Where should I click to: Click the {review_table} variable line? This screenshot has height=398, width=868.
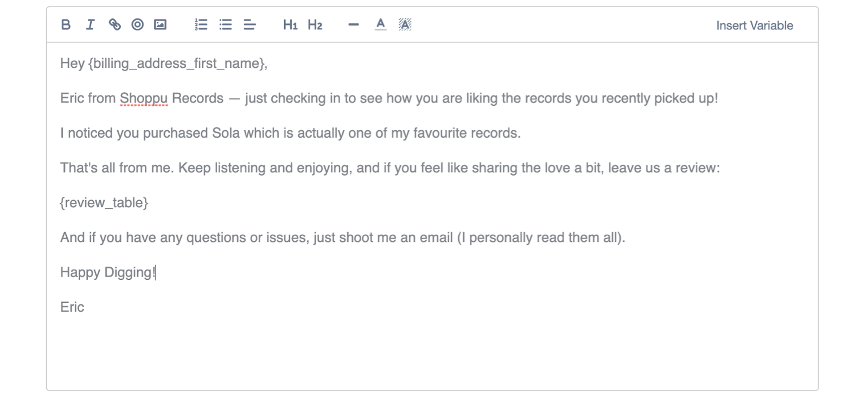tap(104, 203)
